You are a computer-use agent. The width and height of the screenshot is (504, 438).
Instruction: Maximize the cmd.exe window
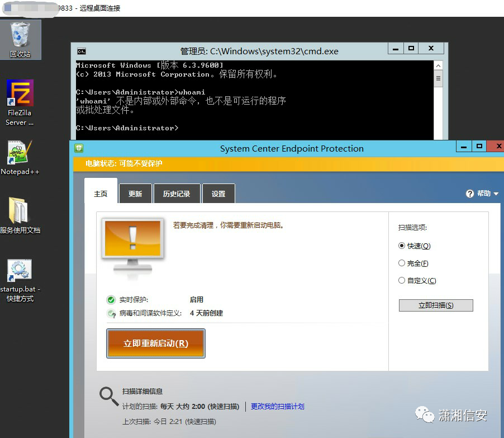point(411,49)
